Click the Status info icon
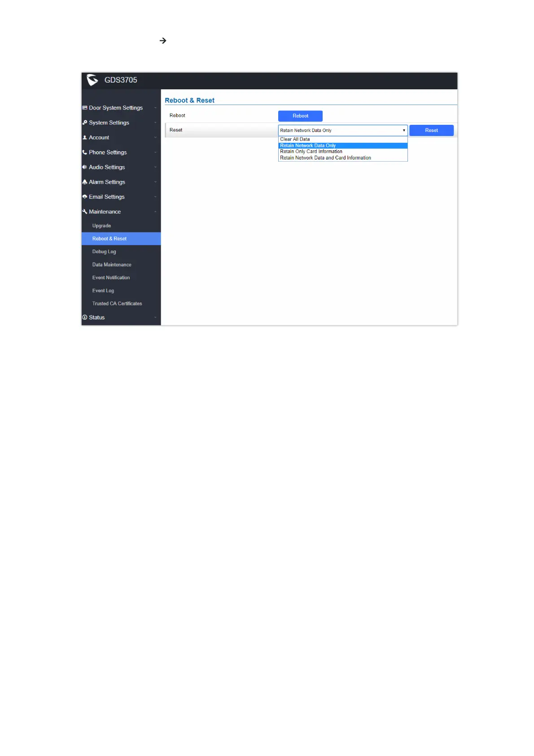 [85, 317]
